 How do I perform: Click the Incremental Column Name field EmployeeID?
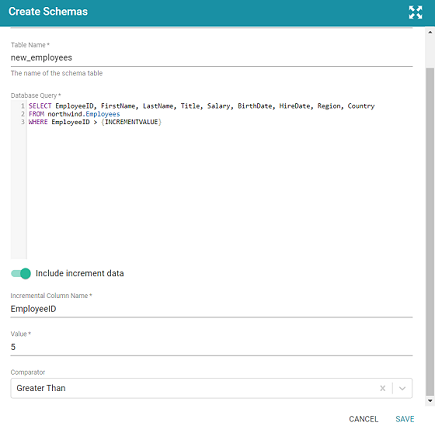coord(211,309)
